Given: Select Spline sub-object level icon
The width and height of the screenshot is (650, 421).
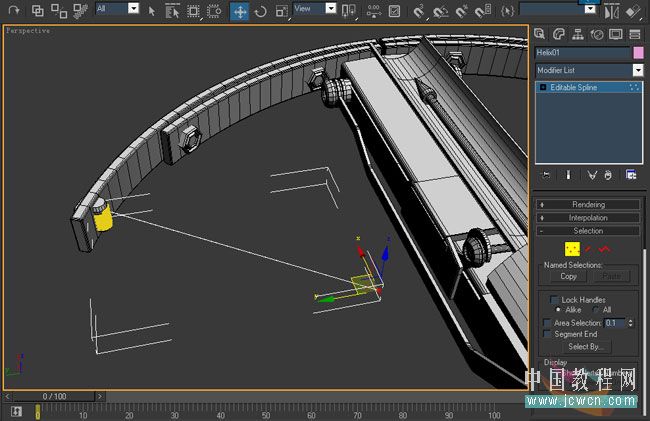Looking at the screenshot, I should click(604, 249).
